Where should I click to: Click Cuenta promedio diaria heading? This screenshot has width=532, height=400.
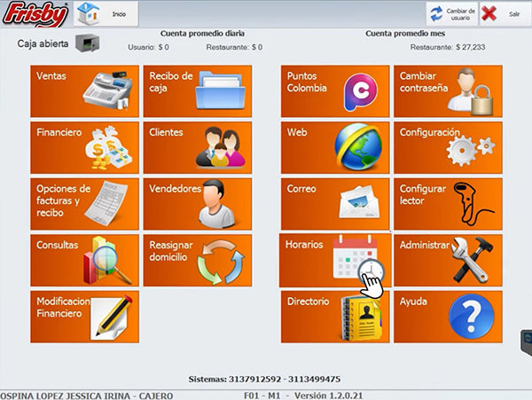pos(202,34)
